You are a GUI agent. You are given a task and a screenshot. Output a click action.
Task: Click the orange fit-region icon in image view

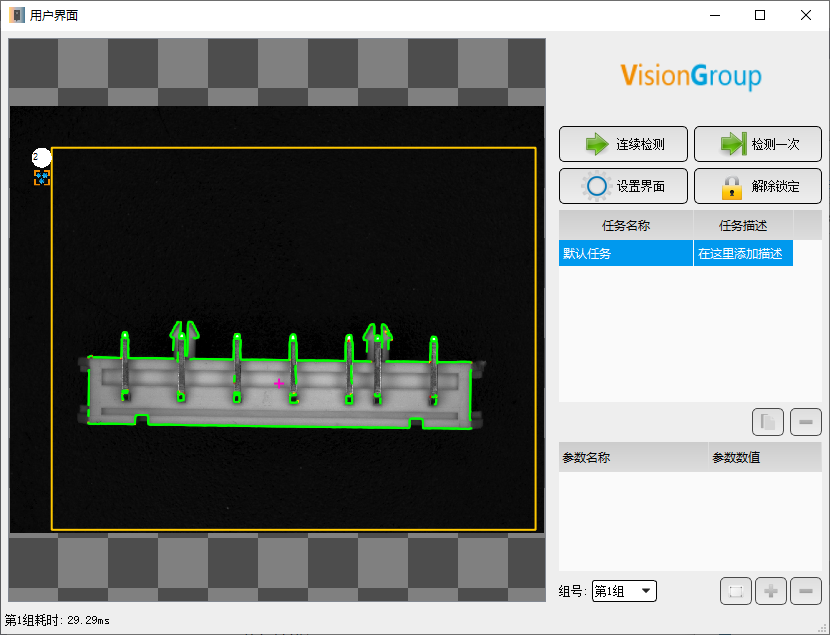pos(42,178)
